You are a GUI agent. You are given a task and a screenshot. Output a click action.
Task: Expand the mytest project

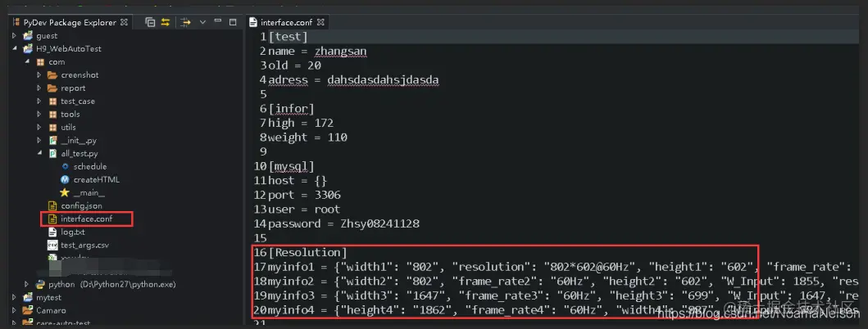(15, 297)
